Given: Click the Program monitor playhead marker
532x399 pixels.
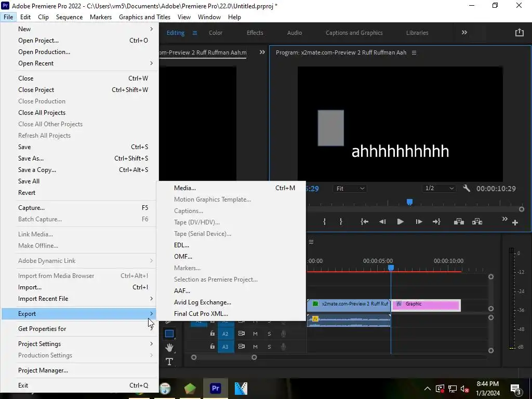Looking at the screenshot, I should click(409, 202).
